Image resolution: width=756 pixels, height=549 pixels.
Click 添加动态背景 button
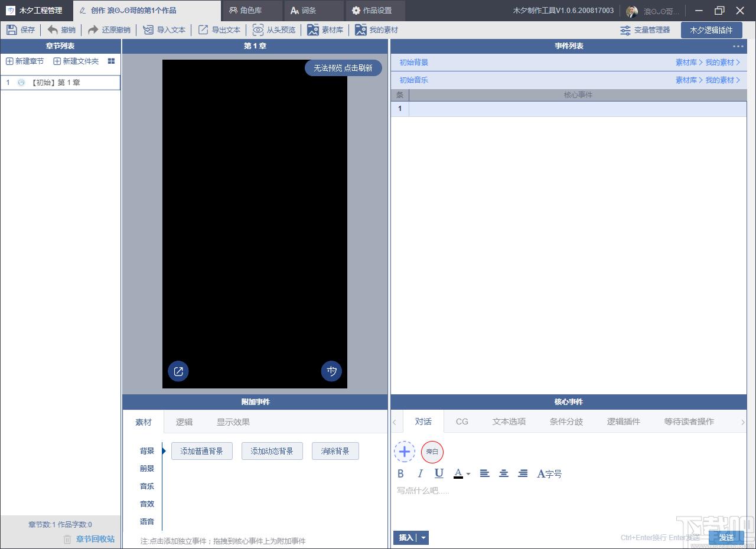coord(272,451)
